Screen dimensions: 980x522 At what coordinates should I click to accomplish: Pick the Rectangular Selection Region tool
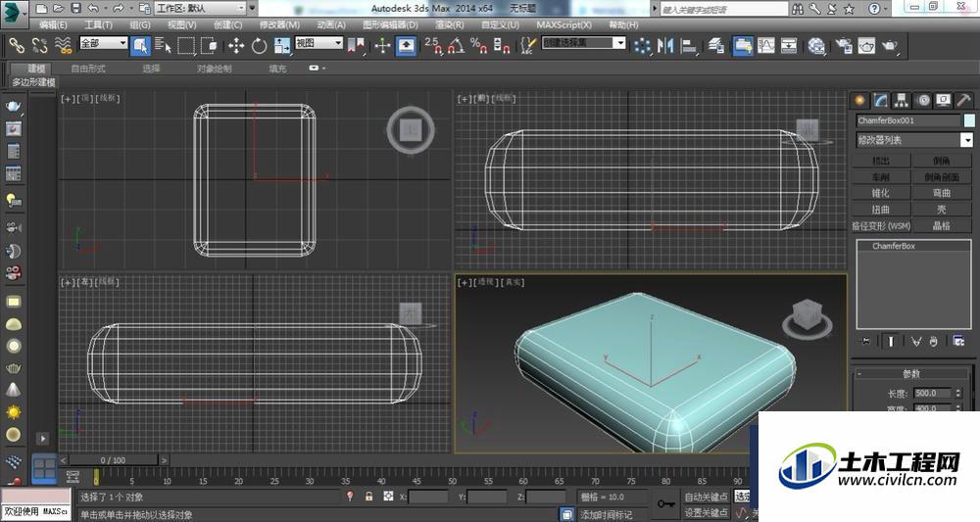pos(186,46)
